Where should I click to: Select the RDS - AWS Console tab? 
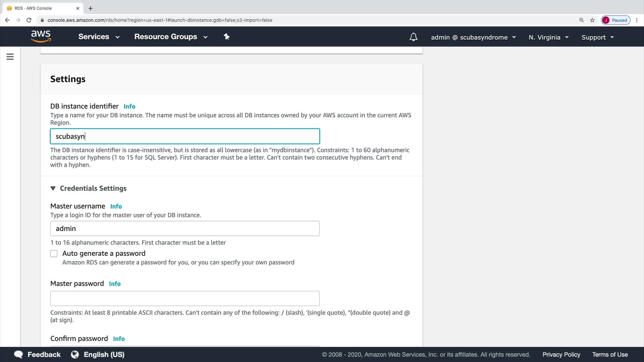[42, 8]
